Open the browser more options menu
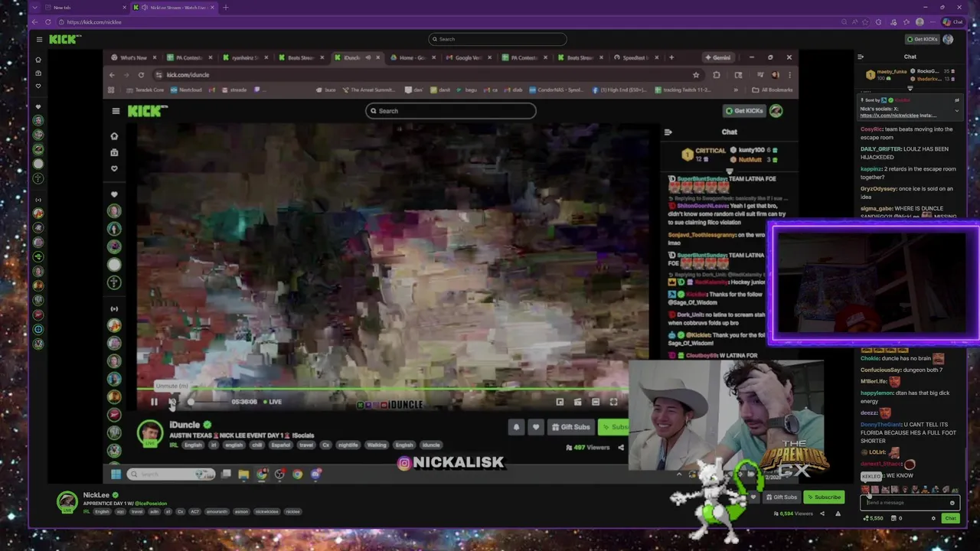Image resolution: width=980 pixels, height=551 pixels. (x=933, y=21)
